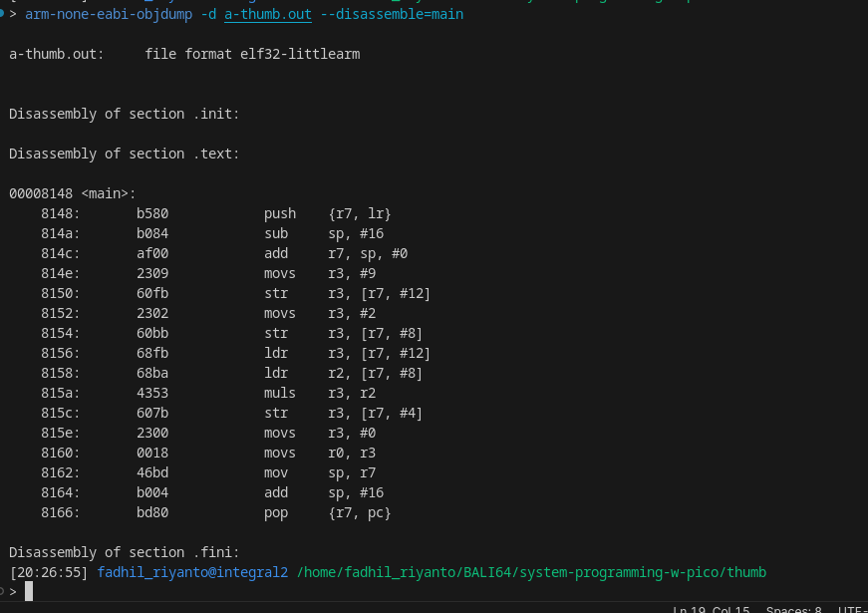Click the Ln 19, Col 15 position indicator
The image size is (868, 613).
(711, 609)
